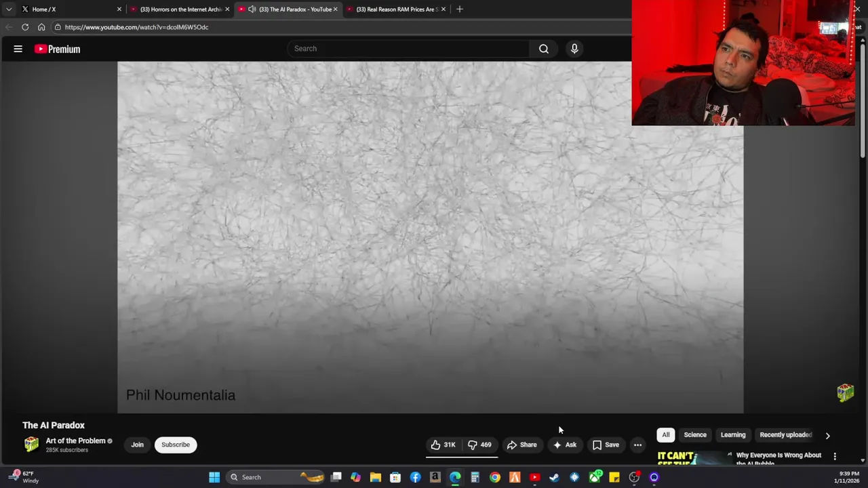Go to browser home page
Viewport: 868px width, 488px height.
point(41,27)
